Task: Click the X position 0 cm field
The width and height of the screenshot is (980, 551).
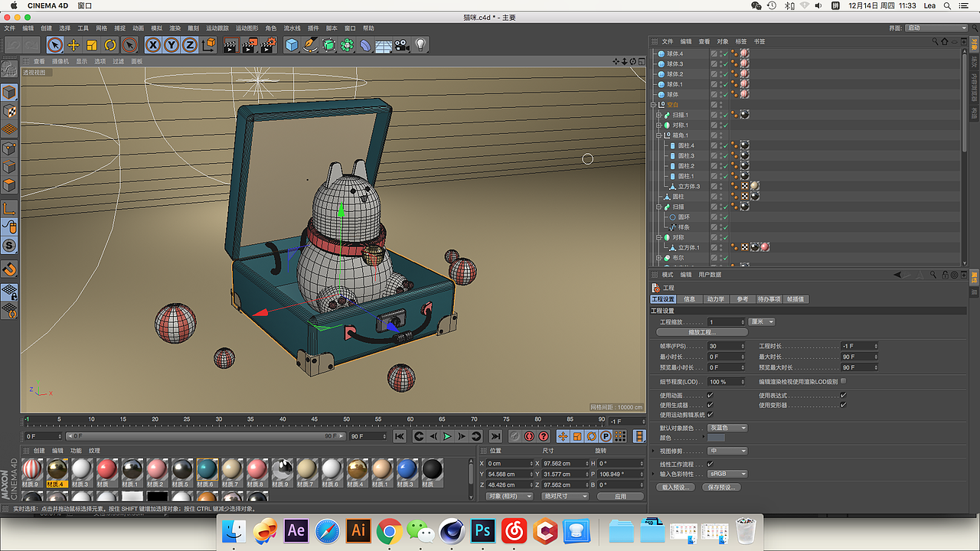Action: (509, 463)
